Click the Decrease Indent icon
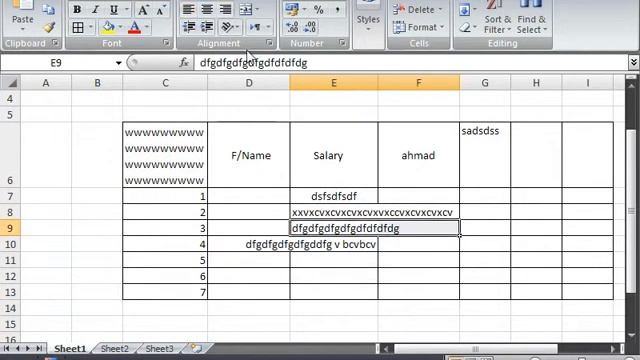The height and width of the screenshot is (360, 640). 189,27
